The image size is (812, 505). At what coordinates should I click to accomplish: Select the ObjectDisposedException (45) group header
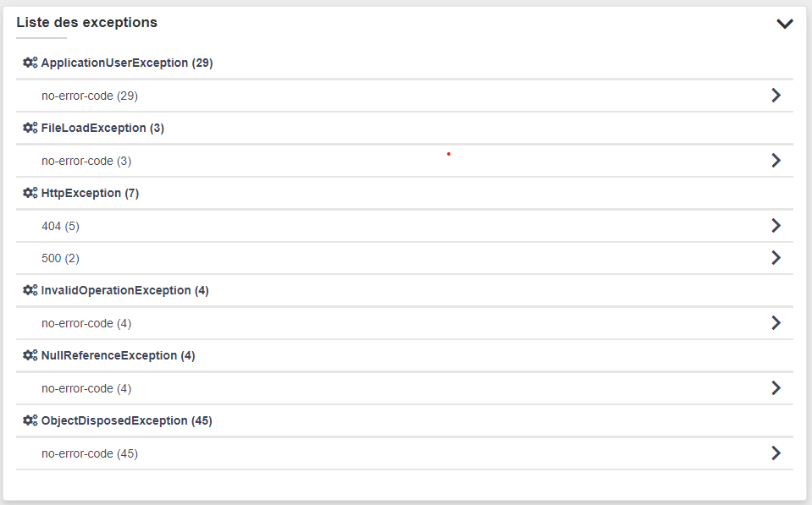(126, 420)
